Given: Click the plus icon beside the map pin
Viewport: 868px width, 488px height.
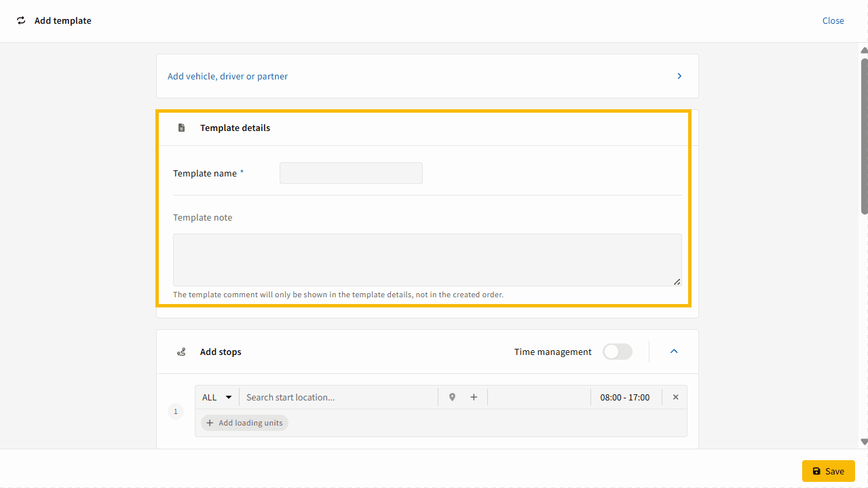Looking at the screenshot, I should tap(474, 397).
